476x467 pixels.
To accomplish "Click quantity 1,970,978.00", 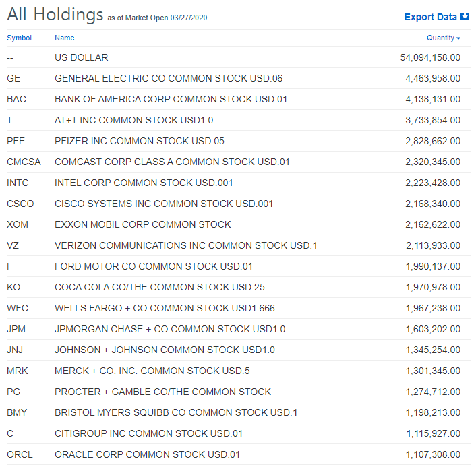I will tap(434, 287).
